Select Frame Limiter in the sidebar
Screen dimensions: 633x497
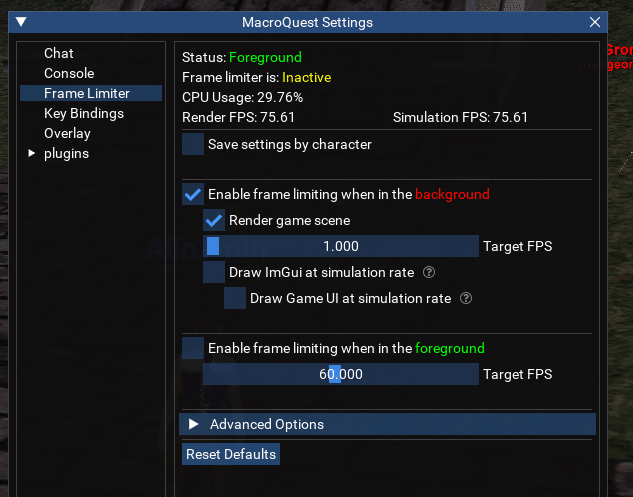pyautogui.click(x=87, y=93)
